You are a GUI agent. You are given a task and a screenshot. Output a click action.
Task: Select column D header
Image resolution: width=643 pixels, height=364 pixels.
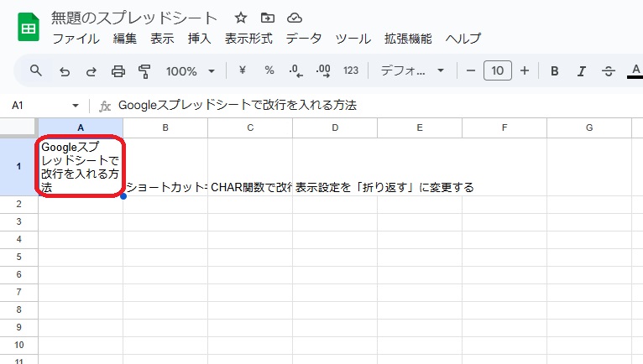(335, 127)
